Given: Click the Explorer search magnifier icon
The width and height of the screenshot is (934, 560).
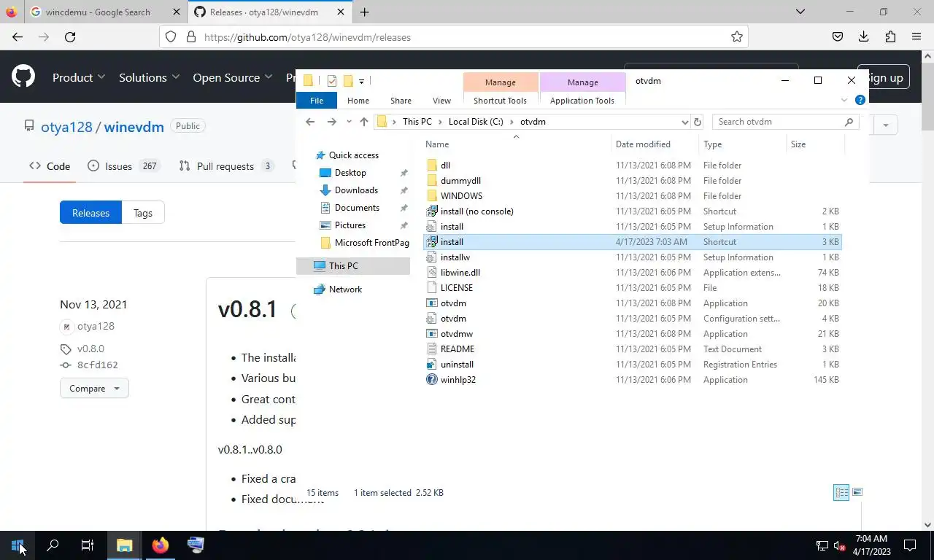Looking at the screenshot, I should coord(849,122).
